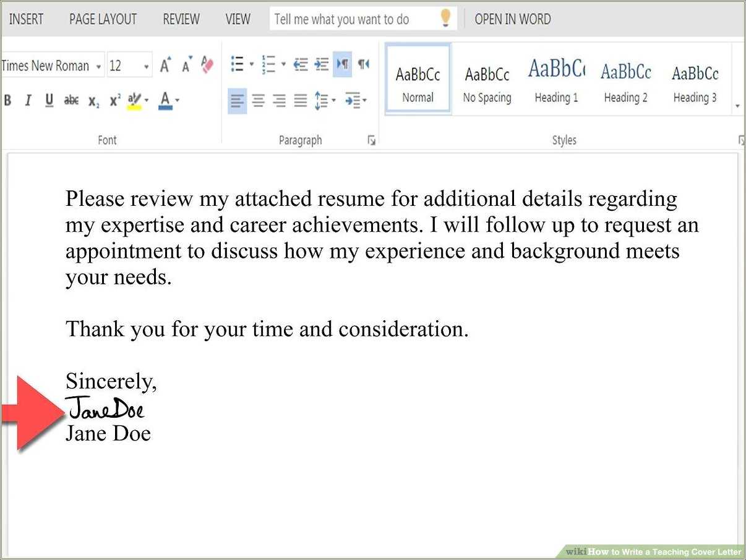Select the Superscript tool
The height and width of the screenshot is (560, 746).
pyautogui.click(x=114, y=100)
